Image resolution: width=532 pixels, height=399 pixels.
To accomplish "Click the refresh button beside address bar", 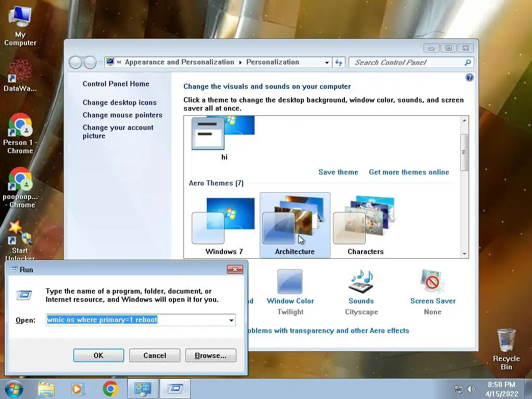I will tap(339, 62).
